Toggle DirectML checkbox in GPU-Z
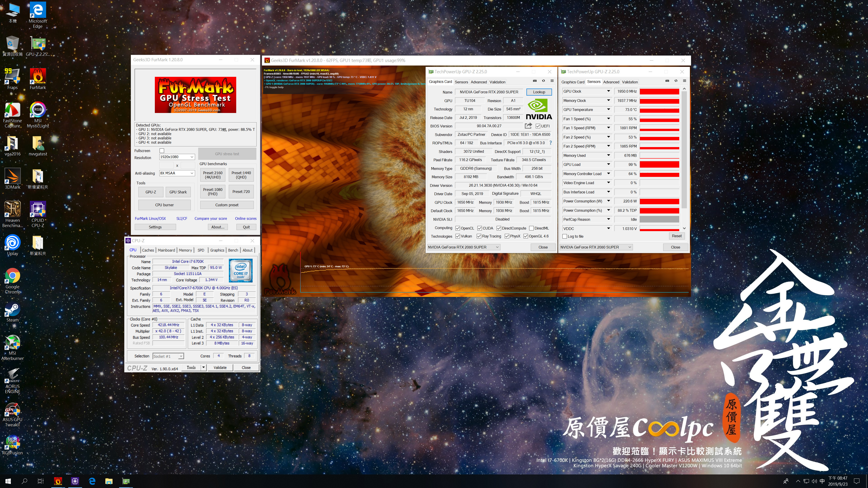This screenshot has height=488, width=868. point(531,228)
